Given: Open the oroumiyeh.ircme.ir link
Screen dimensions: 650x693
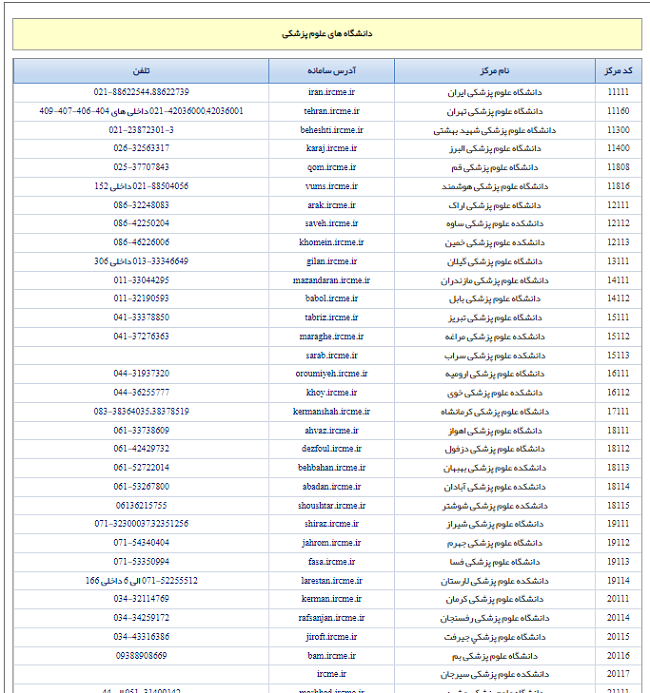Looking at the screenshot, I should click(331, 373).
